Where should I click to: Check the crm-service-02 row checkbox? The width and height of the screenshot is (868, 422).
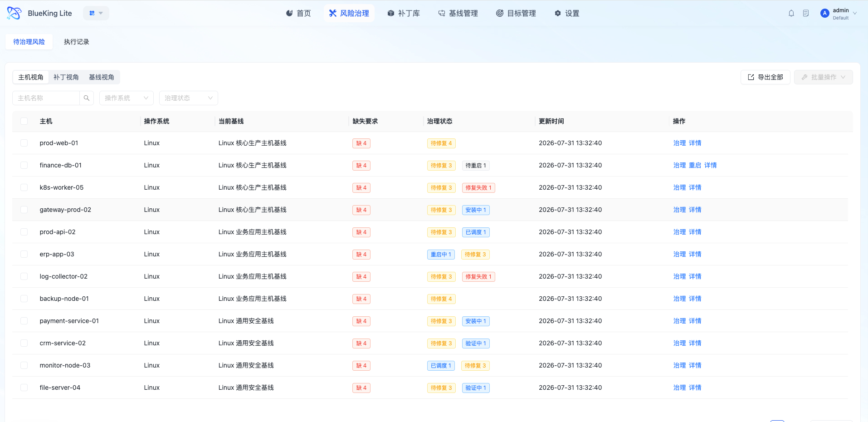click(24, 343)
